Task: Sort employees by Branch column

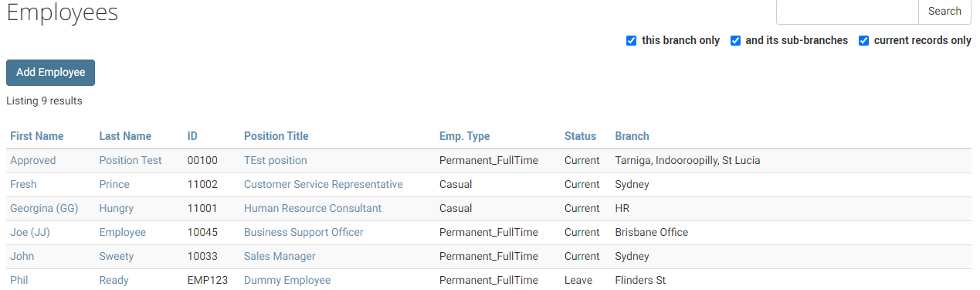Action: pyautogui.click(x=632, y=136)
